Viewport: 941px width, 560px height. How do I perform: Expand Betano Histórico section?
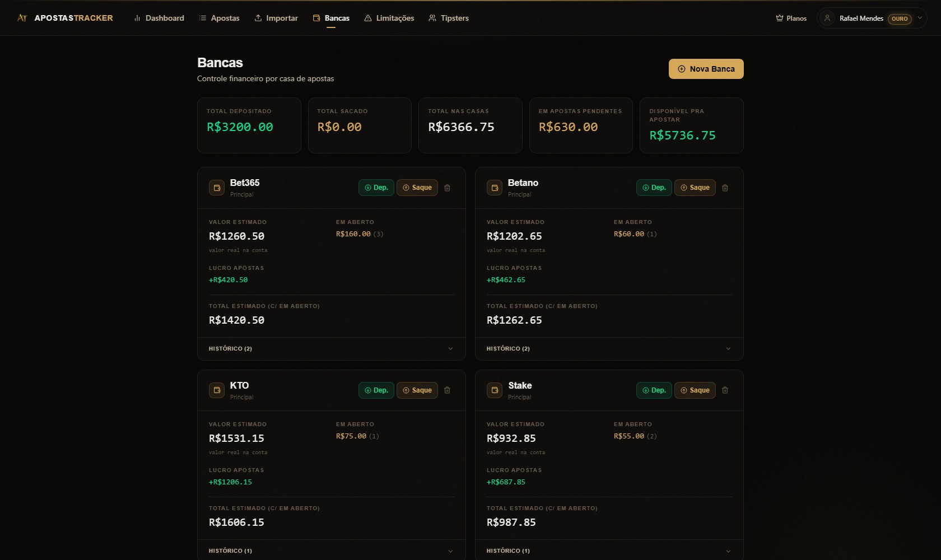click(609, 348)
